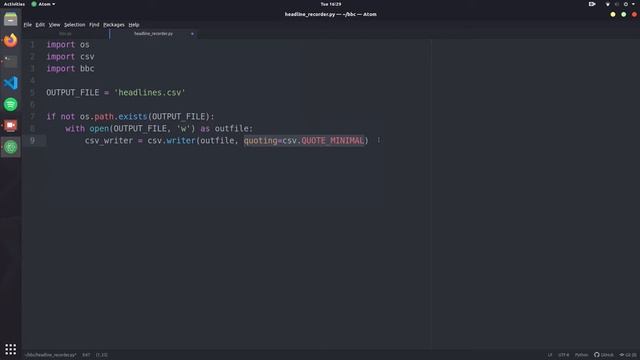Screen dimensions: 640x360
Task: Click 'outfile:' on line 8
Action: (234, 129)
